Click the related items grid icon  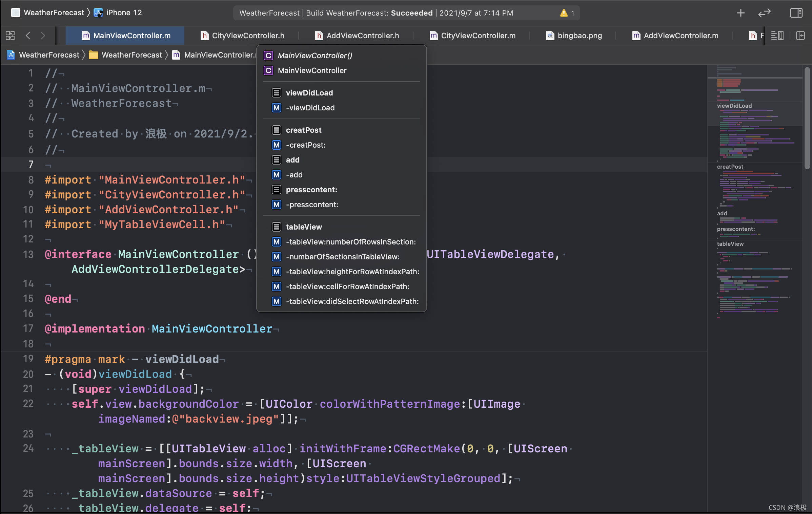[x=10, y=36]
